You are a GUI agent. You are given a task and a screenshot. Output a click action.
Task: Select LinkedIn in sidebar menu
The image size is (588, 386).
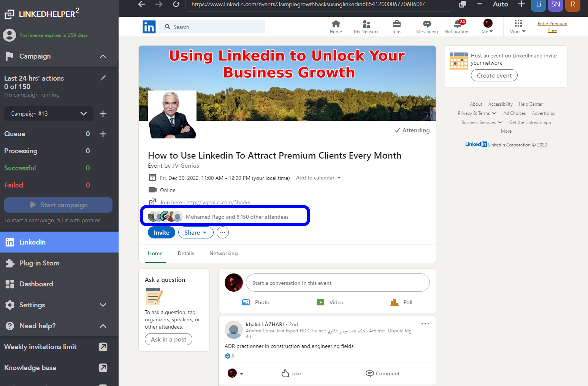pos(59,242)
